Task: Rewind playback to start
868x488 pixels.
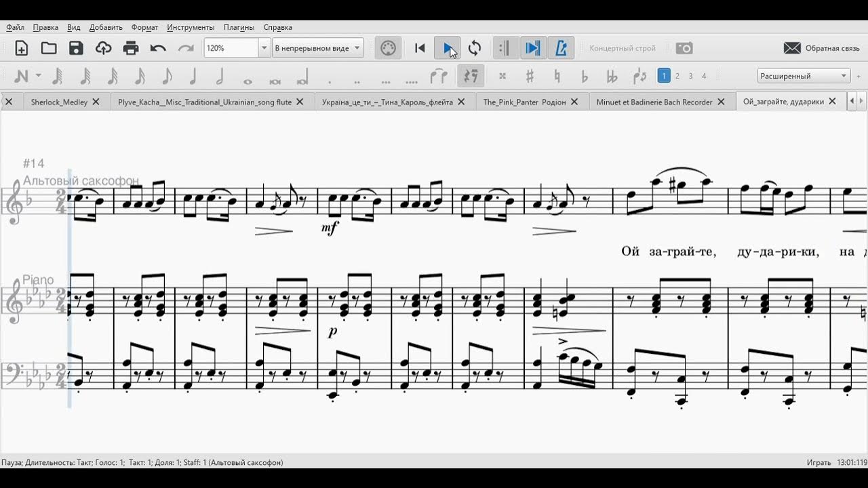Action: pyautogui.click(x=420, y=48)
